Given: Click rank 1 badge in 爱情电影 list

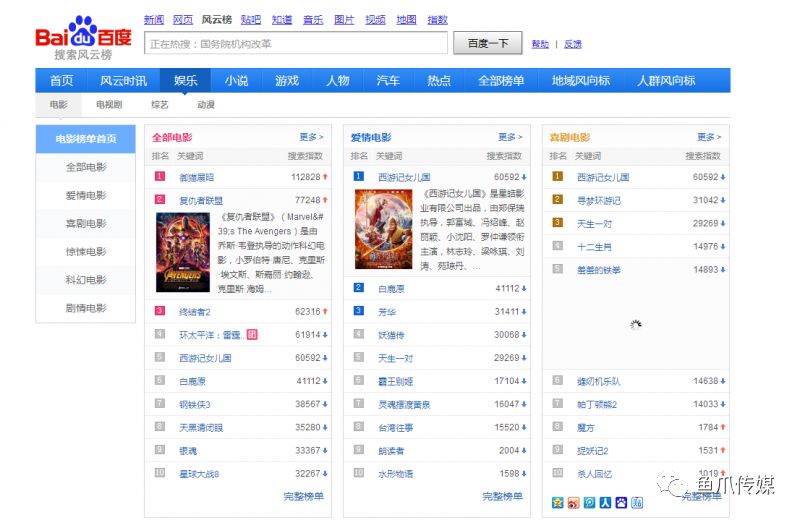Looking at the screenshot, I should coord(359,177).
